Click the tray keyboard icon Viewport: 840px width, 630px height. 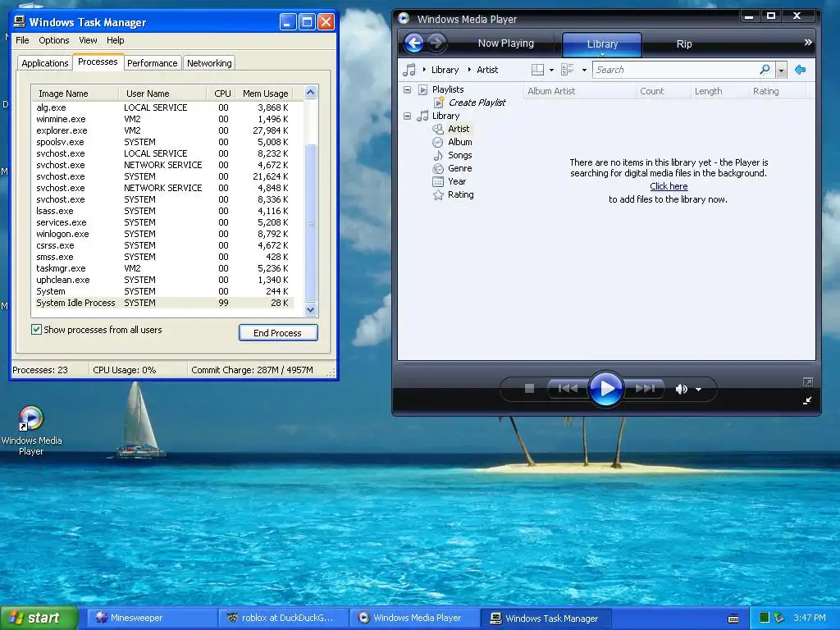733,619
